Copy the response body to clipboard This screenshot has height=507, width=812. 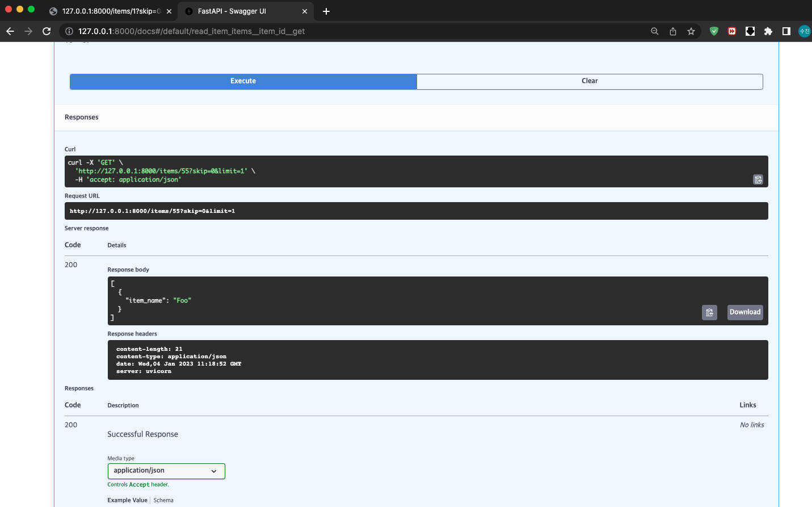tap(709, 312)
